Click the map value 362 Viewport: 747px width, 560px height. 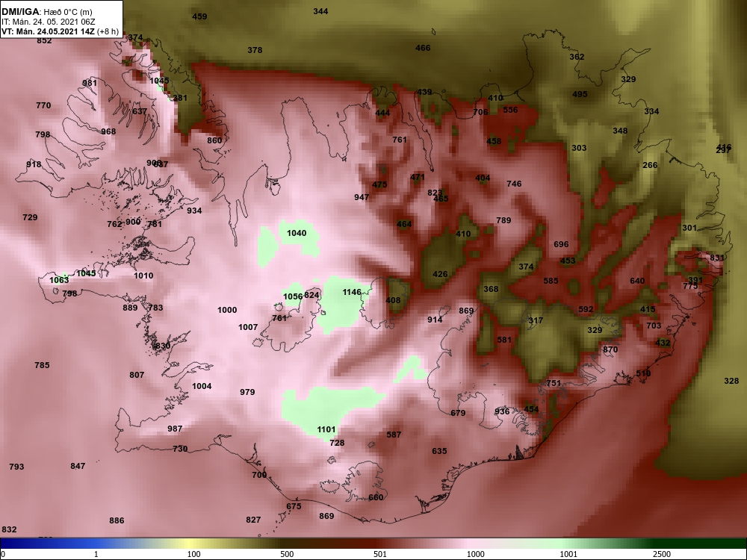point(577,57)
